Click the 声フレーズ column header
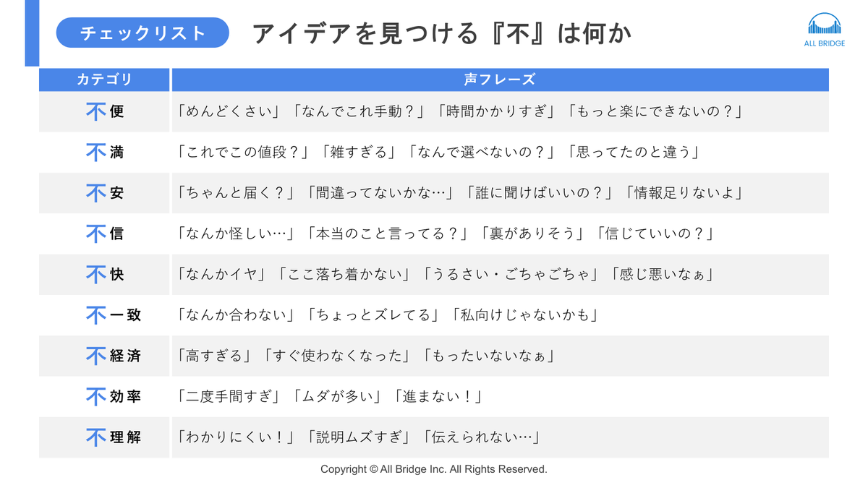Viewport: 868px width, 488px height. (500, 80)
